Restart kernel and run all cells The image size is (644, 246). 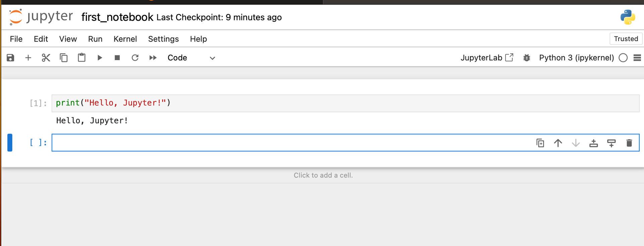coord(153,58)
